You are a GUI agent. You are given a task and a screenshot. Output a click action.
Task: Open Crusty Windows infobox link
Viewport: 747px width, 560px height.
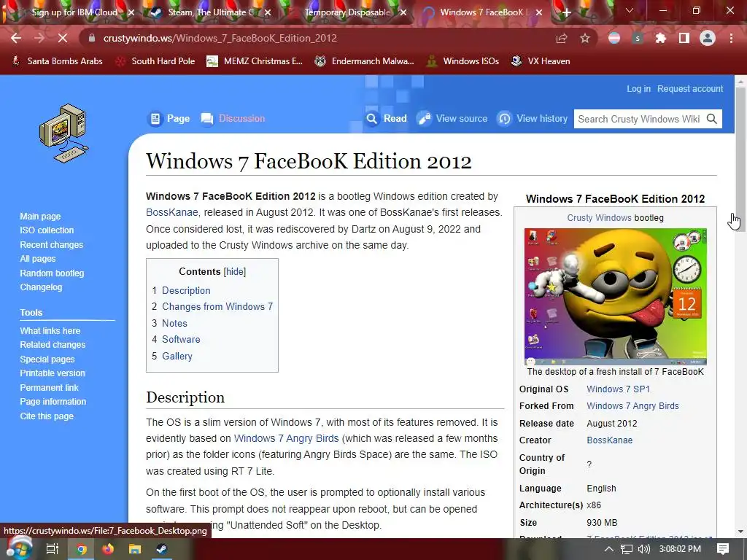pyautogui.click(x=600, y=217)
